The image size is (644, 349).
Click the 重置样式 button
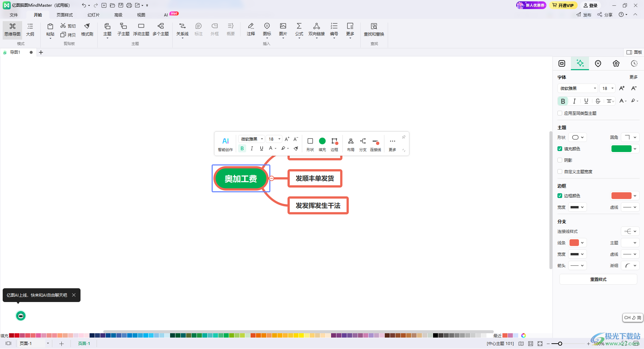598,279
